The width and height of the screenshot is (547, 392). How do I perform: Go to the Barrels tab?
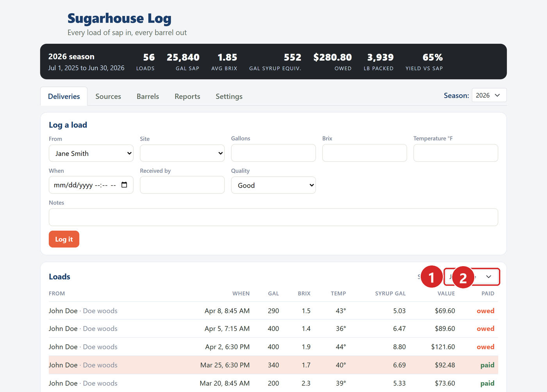[x=148, y=97]
